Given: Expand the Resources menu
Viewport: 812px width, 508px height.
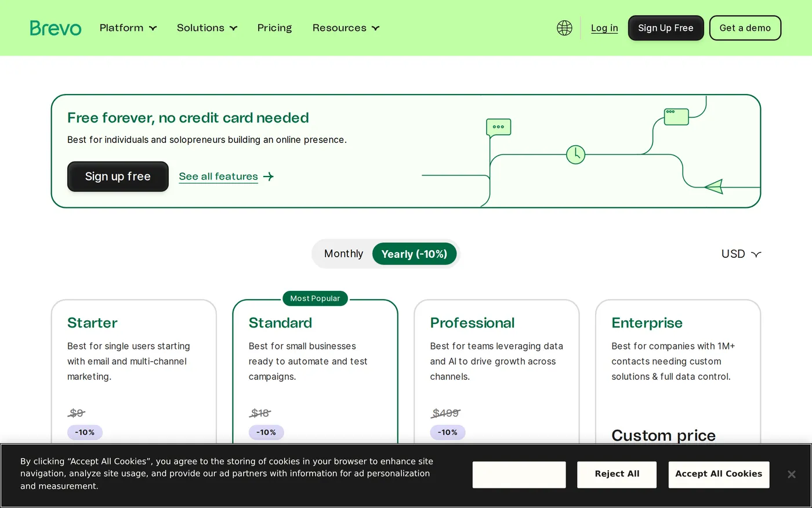Looking at the screenshot, I should [346, 28].
